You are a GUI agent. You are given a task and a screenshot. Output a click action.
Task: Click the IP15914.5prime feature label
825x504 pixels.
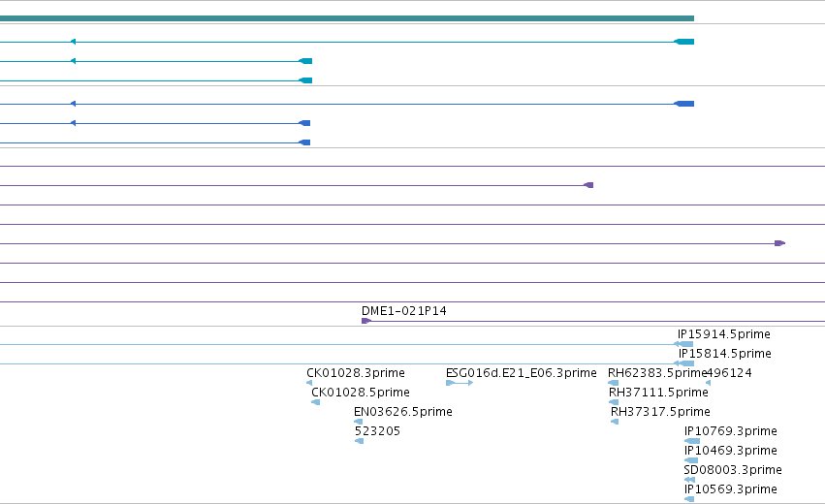point(724,334)
